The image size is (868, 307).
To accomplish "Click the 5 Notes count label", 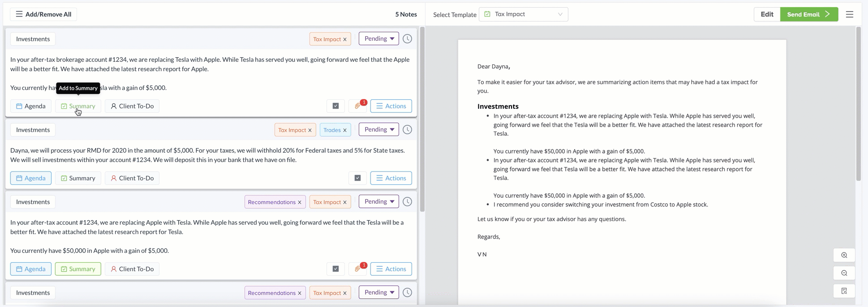I will tap(406, 14).
